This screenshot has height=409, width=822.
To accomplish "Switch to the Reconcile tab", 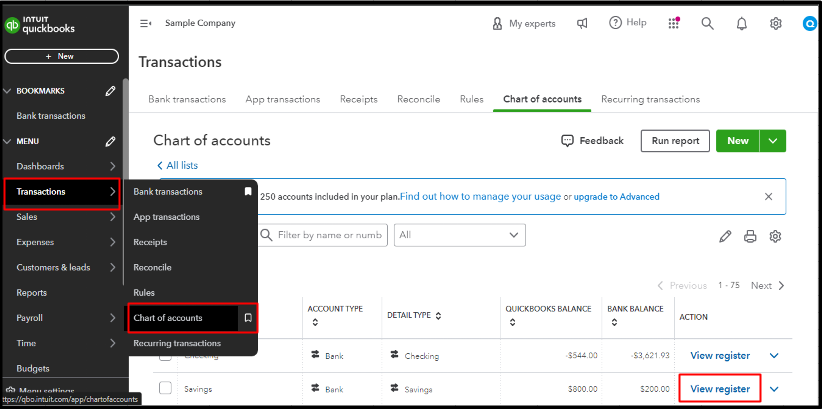I will 419,99.
